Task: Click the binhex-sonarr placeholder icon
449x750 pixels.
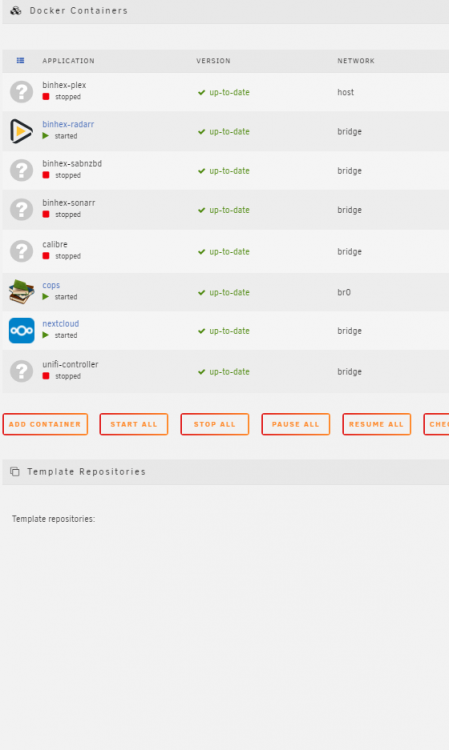Action: point(22,210)
